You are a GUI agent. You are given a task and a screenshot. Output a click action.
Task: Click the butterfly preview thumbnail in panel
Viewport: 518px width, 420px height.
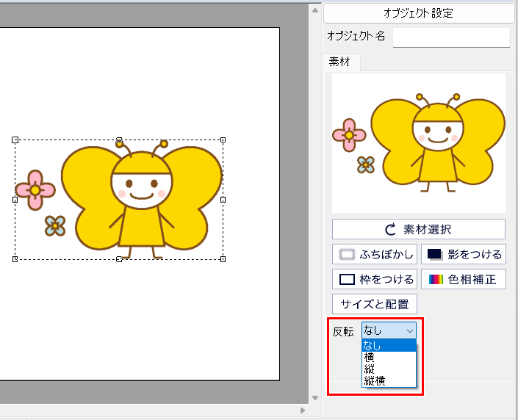click(x=419, y=143)
